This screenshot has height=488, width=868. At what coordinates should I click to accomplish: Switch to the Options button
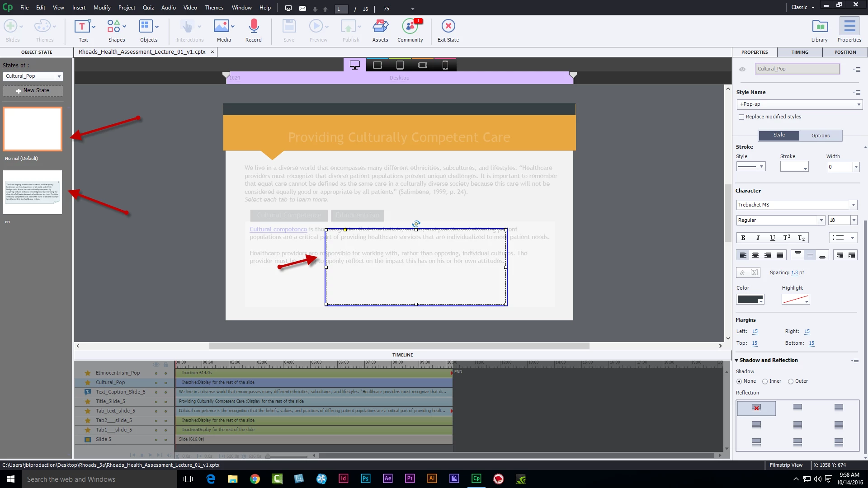[820, 136]
